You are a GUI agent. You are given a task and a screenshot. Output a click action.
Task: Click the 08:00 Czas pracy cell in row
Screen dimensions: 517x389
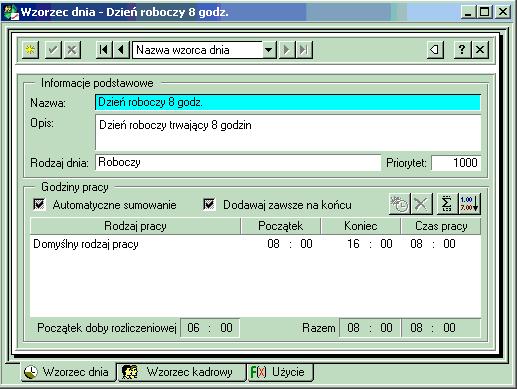(x=433, y=244)
